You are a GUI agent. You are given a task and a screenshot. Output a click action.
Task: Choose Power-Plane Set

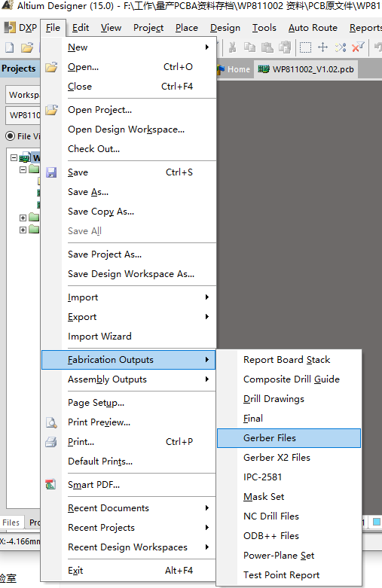pos(289,556)
